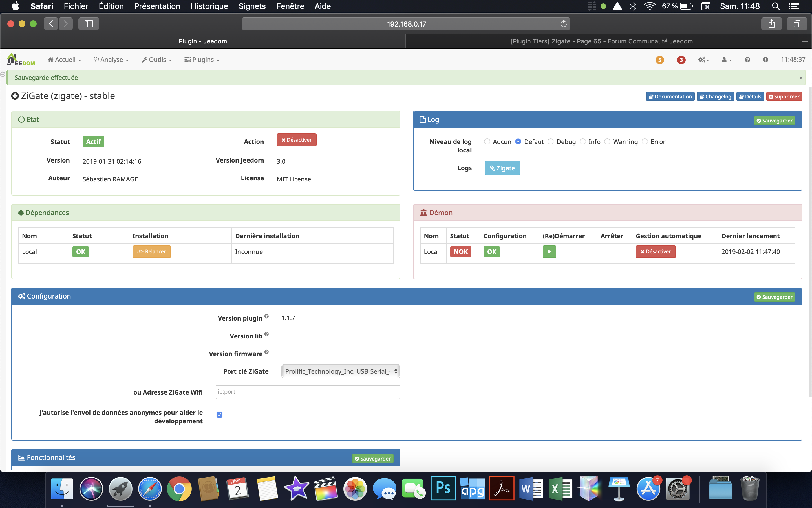Expand the Analyse menu
812x508 pixels.
111,60
